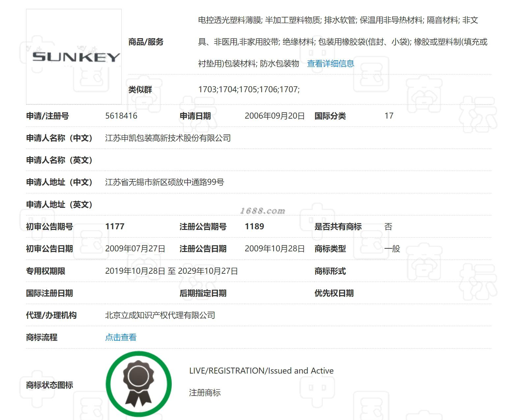Open the 点击查看 trademark process link
The image size is (525, 420).
121,337
